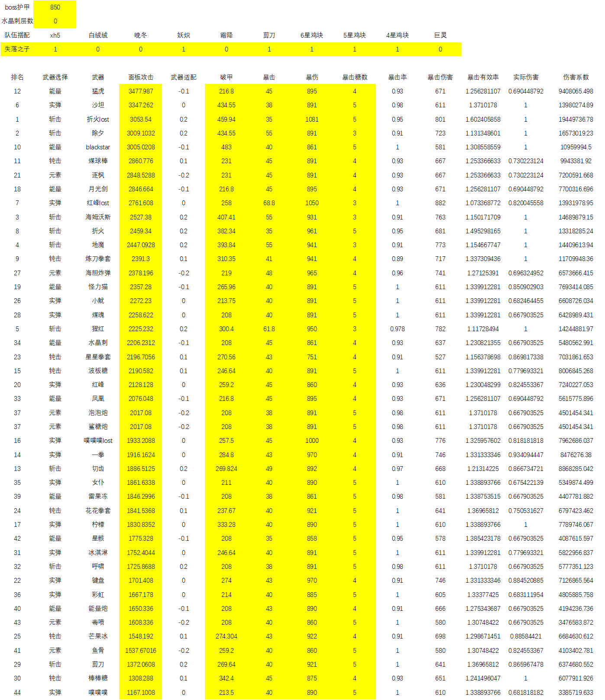Select the 破甲 column header
The width and height of the screenshot is (605, 700).
(226, 77)
